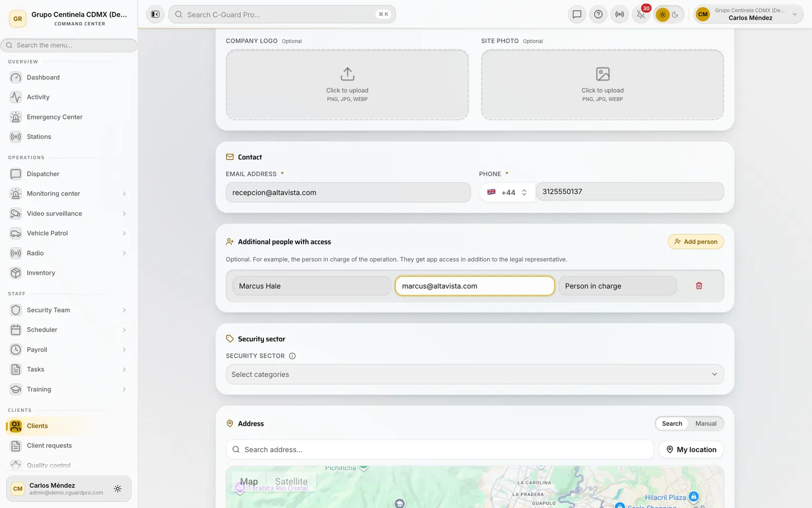Screen dimensions: 812x508
Task: Switch to light theme sun toggle
Action: click(663, 15)
